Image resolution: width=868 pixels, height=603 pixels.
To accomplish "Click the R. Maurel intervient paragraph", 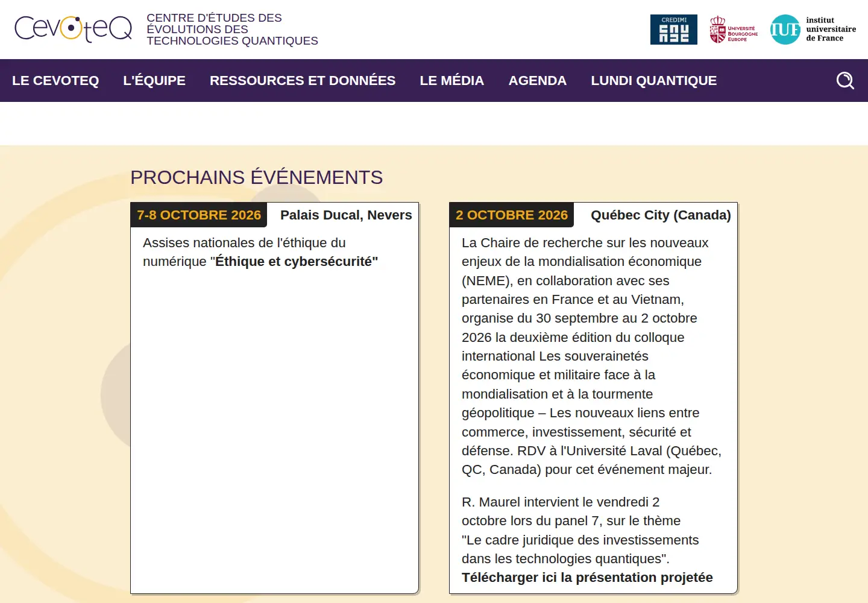I will pos(587,540).
